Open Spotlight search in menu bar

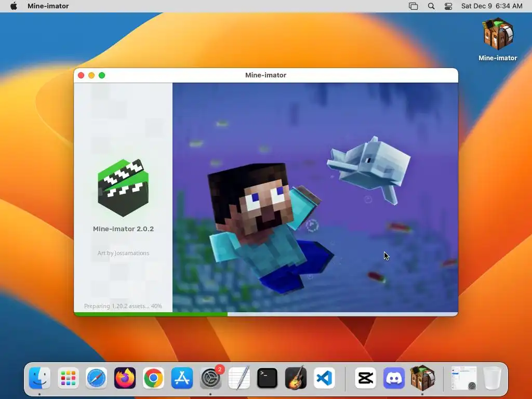point(431,6)
